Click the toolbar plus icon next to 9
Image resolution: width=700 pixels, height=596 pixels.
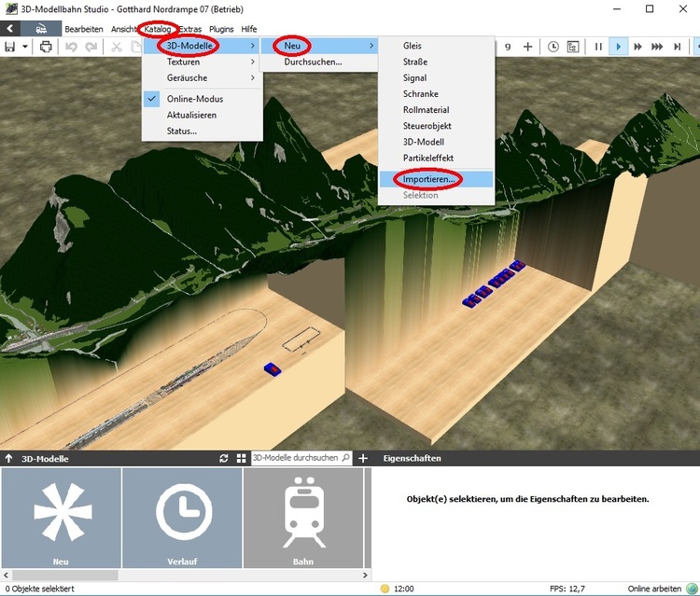coord(527,47)
